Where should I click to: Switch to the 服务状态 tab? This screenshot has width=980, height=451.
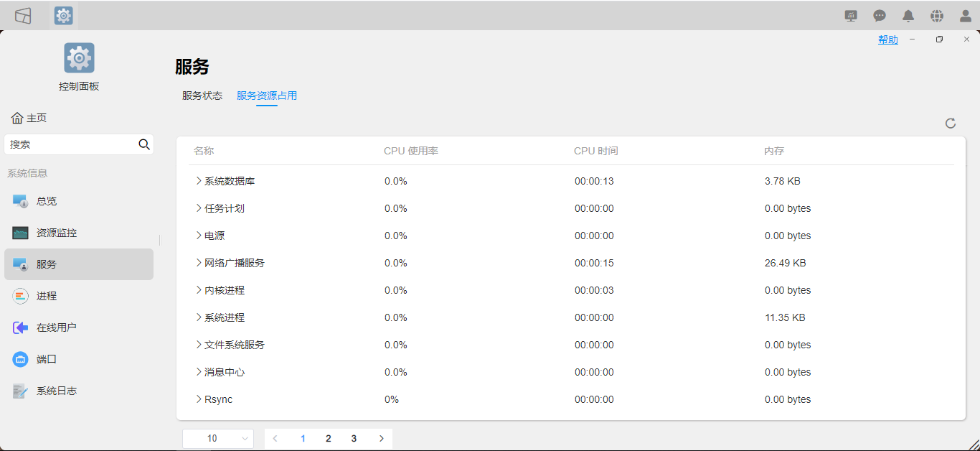pos(202,96)
